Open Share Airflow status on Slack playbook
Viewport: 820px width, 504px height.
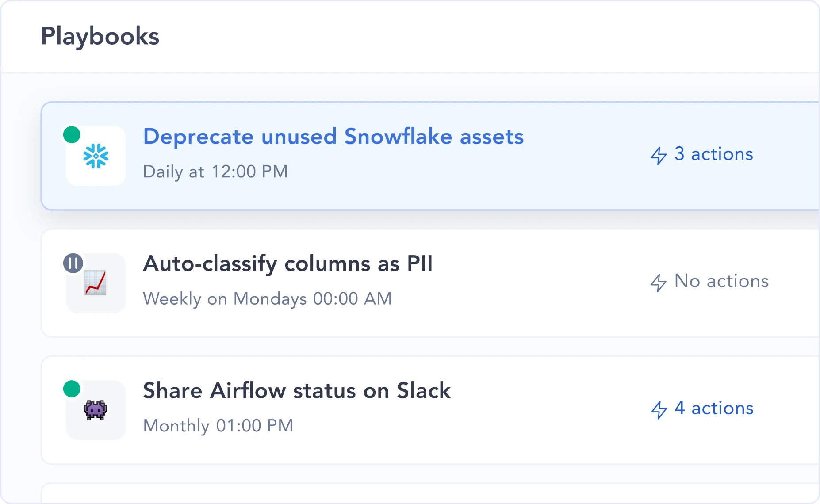(x=296, y=391)
